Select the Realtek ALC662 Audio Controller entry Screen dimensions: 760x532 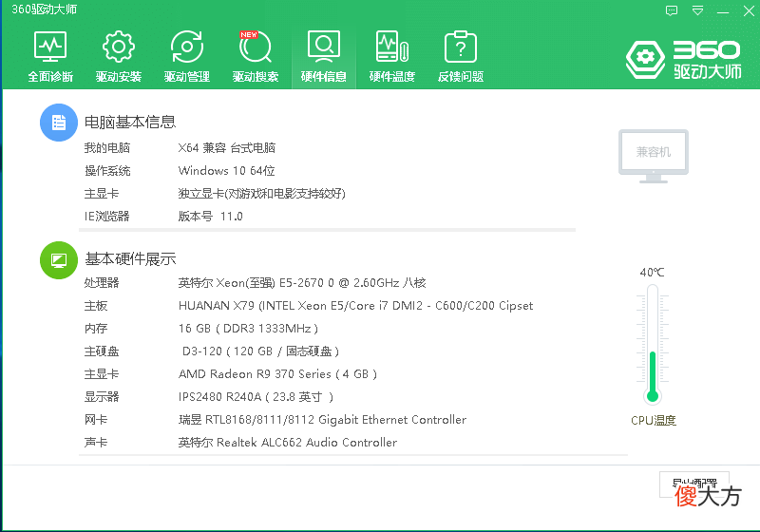tap(288, 443)
